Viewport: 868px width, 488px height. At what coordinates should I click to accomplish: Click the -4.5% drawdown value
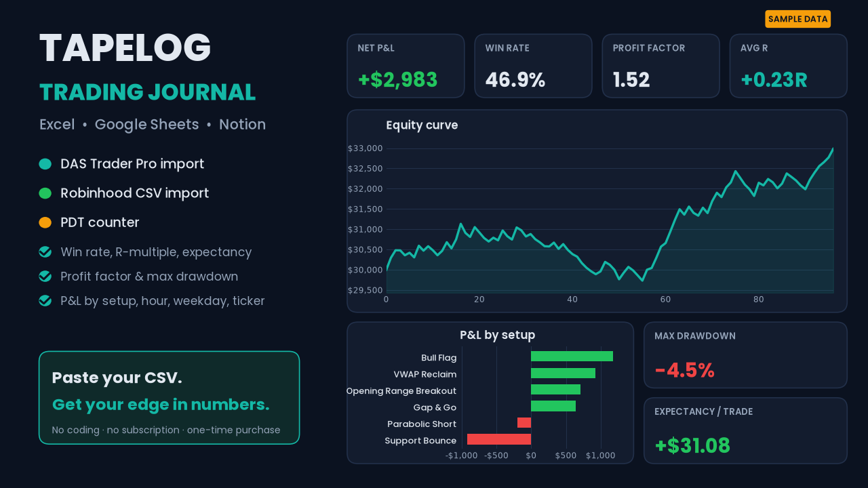tap(685, 371)
